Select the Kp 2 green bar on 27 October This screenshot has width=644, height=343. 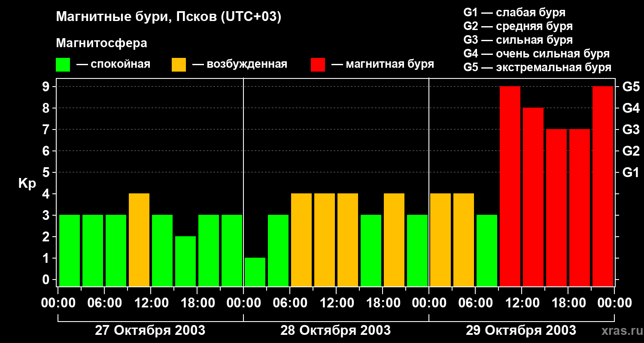pyautogui.click(x=185, y=261)
